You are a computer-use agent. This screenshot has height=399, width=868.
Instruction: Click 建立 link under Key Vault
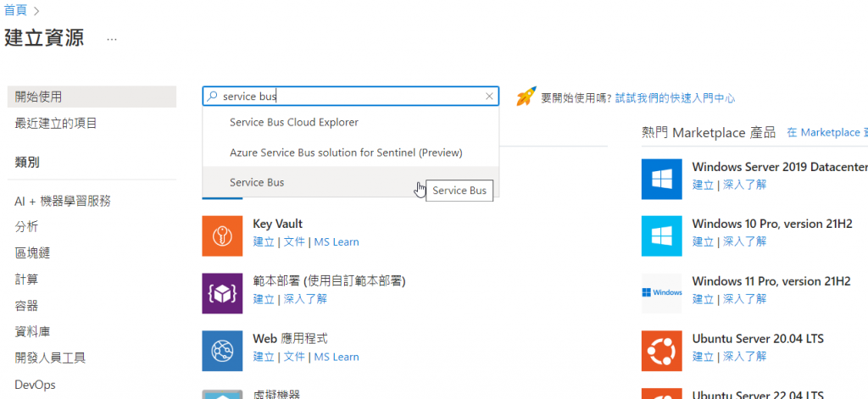tap(264, 241)
